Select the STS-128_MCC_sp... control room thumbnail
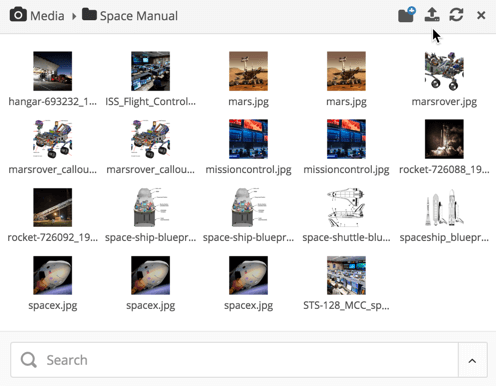496x386 pixels. pyautogui.click(x=346, y=275)
